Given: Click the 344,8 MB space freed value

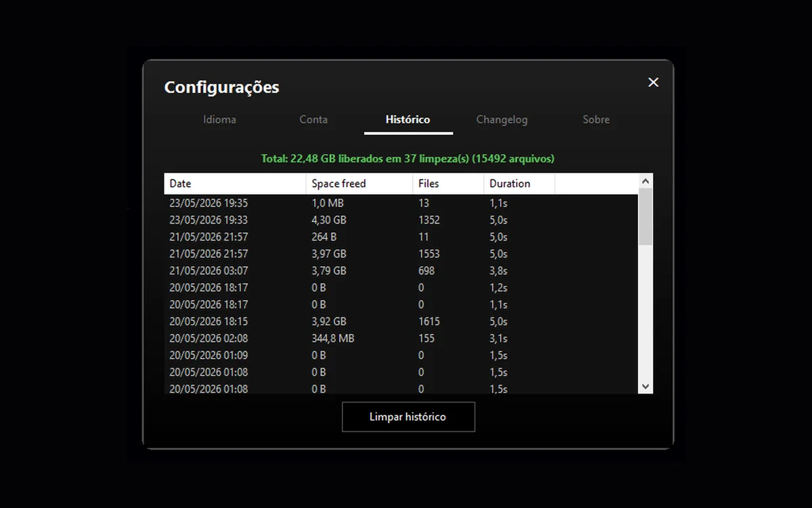Looking at the screenshot, I should tap(333, 338).
